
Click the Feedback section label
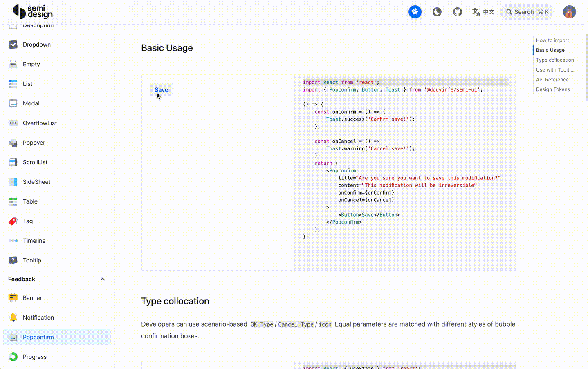pos(22,279)
